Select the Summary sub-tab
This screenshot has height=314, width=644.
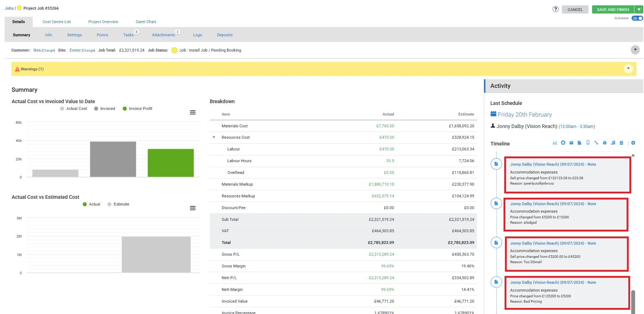point(21,35)
